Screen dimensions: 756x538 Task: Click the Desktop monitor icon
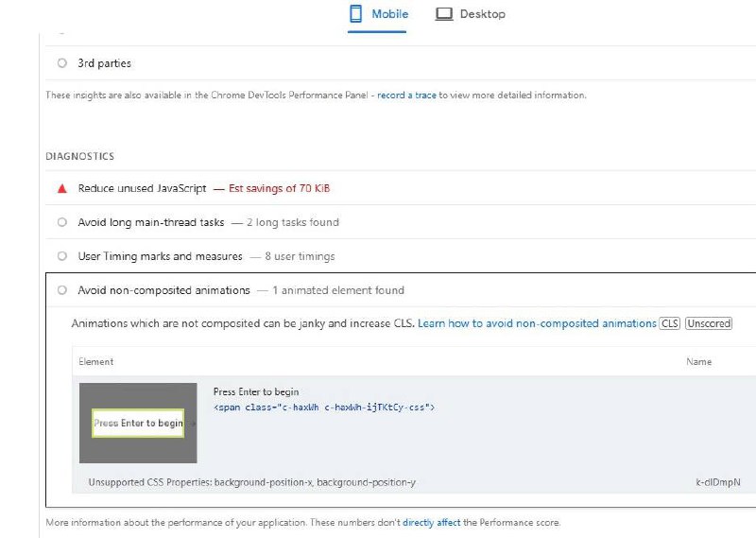444,14
